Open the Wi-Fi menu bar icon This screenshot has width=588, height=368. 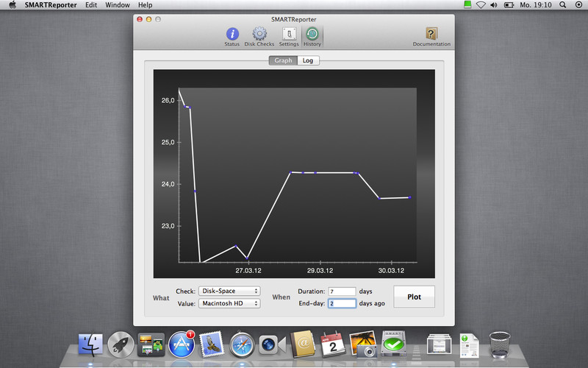coord(481,5)
